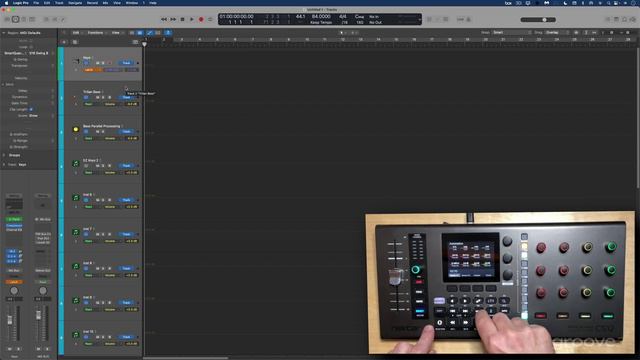Open the Drag dropdown set to Overlap
Screen dimensions: 640x360
coord(558,33)
